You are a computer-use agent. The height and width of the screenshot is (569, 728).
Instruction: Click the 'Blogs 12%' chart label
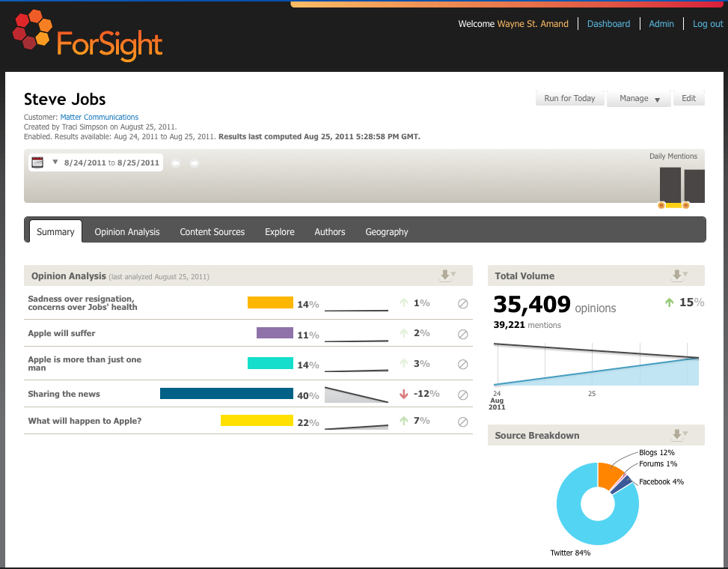coord(656,452)
